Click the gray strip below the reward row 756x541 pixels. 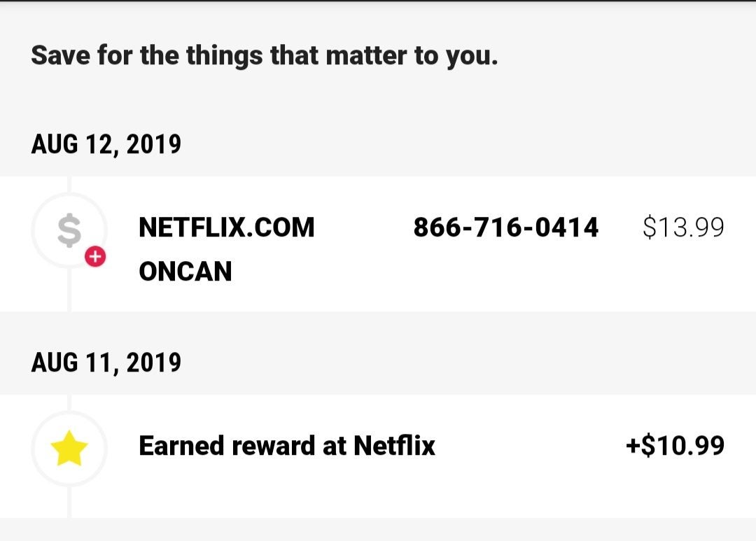(378, 530)
